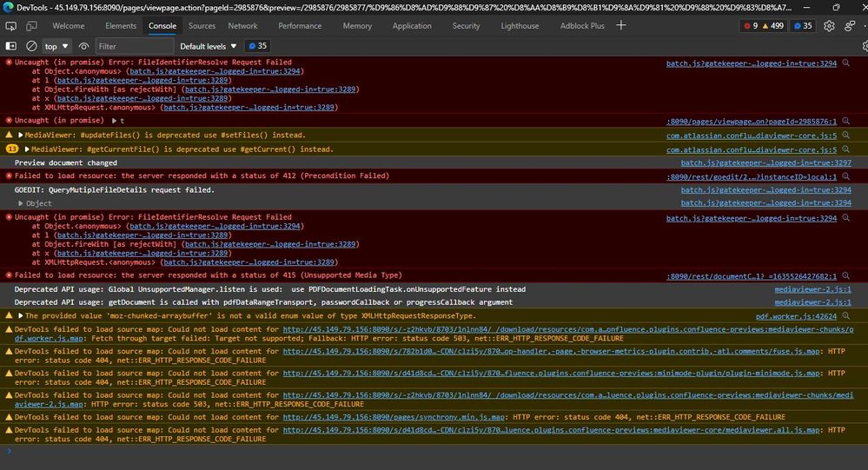Click the 35 issues badge in console toolbar

tap(258, 46)
